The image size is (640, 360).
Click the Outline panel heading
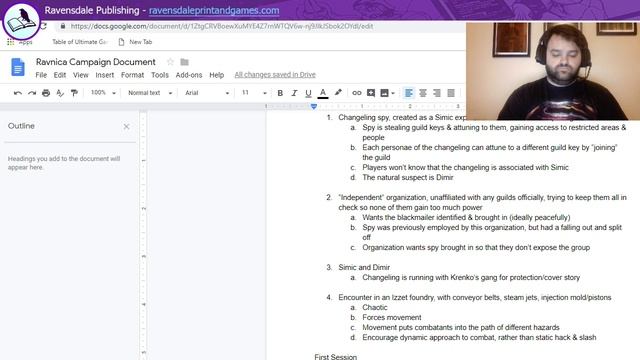click(x=21, y=126)
